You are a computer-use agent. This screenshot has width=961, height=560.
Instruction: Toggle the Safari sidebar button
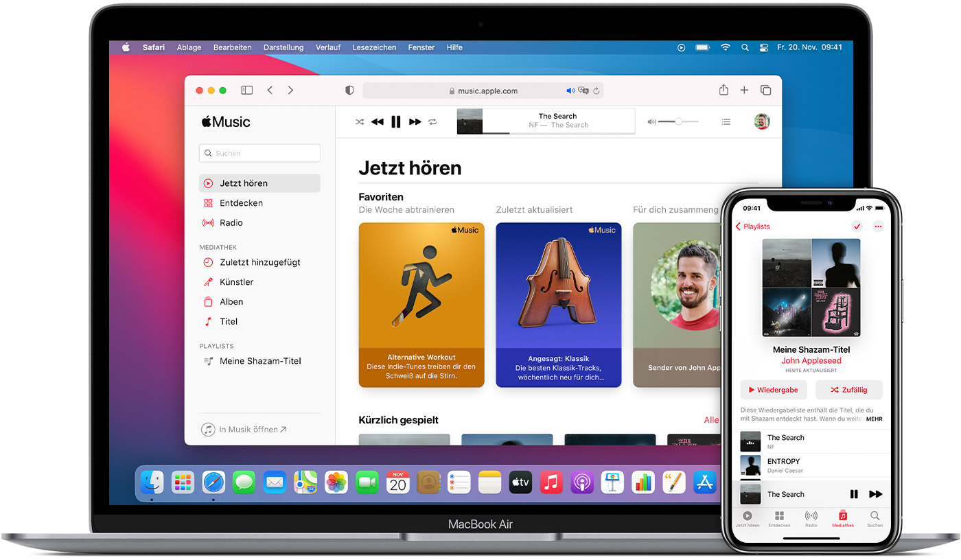pyautogui.click(x=247, y=91)
